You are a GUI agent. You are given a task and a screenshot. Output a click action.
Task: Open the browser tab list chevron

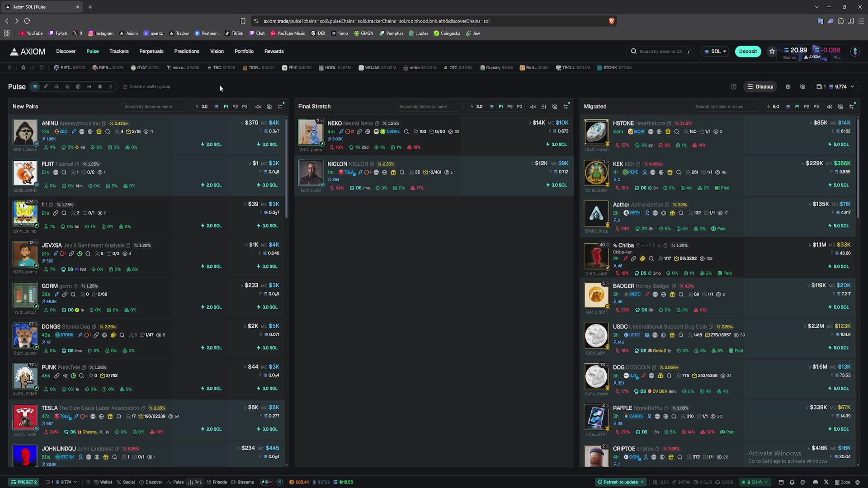click(x=816, y=7)
